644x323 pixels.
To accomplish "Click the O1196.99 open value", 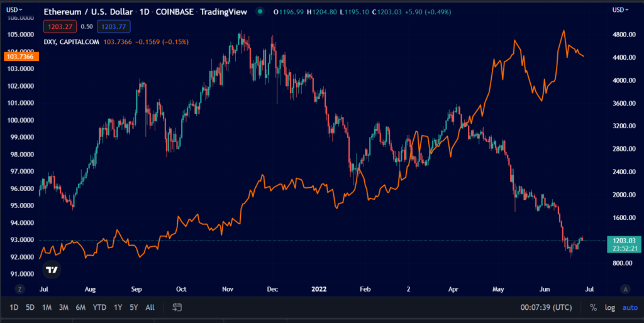I will click(x=288, y=12).
